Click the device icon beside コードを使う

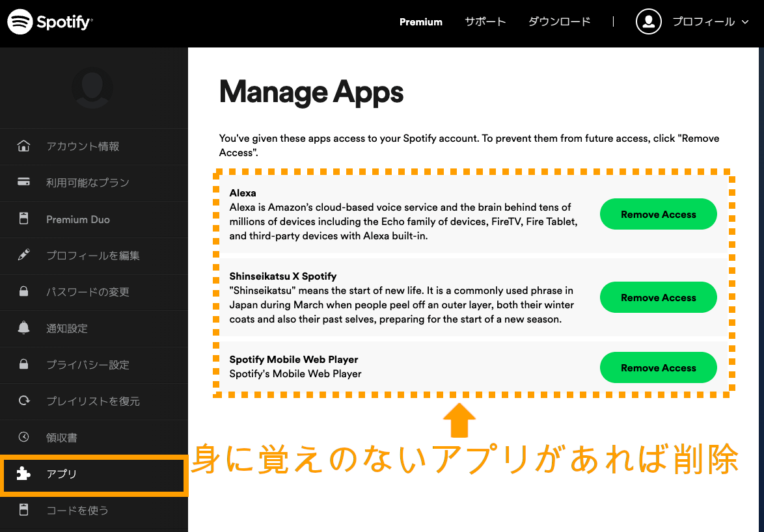coord(25,511)
